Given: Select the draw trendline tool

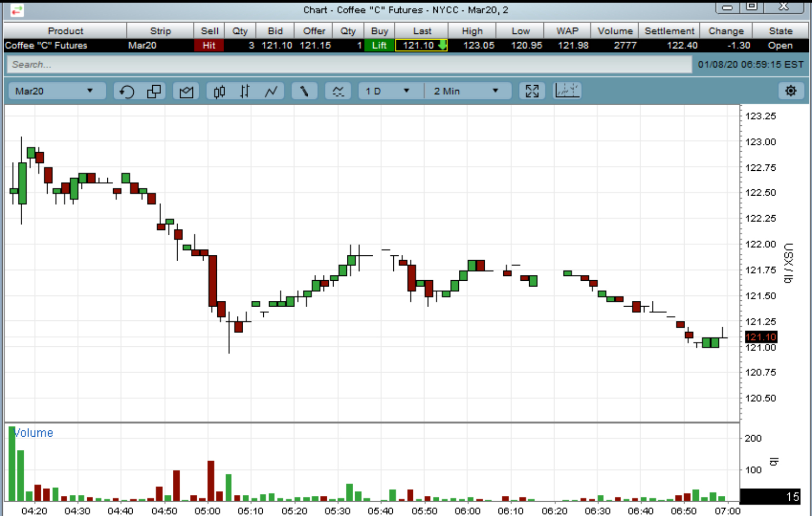Looking at the screenshot, I should [304, 91].
